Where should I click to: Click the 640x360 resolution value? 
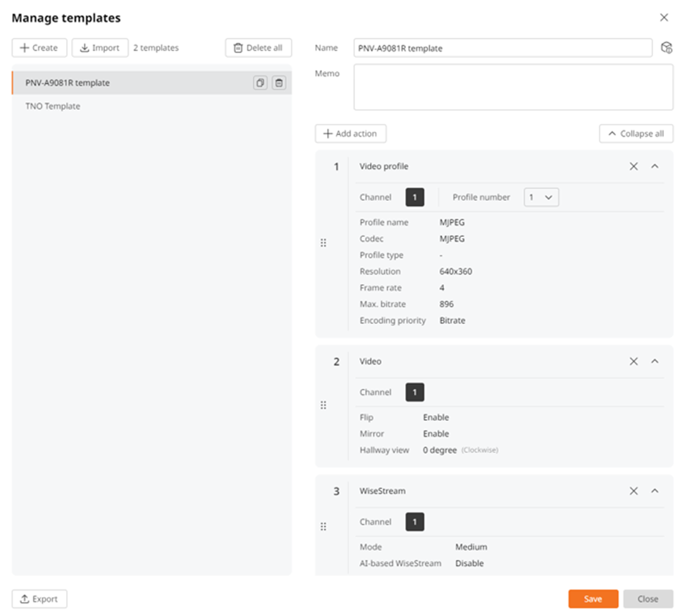click(456, 271)
